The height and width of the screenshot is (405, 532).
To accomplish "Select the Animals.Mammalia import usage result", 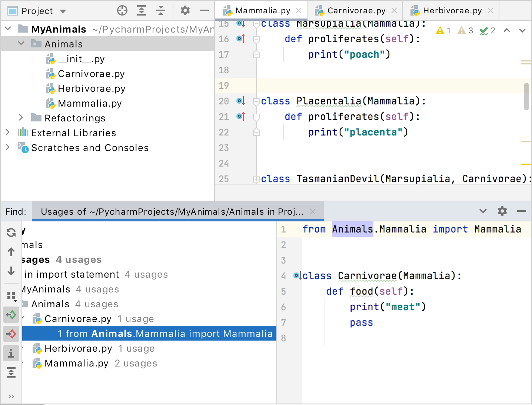I will coord(165,334).
